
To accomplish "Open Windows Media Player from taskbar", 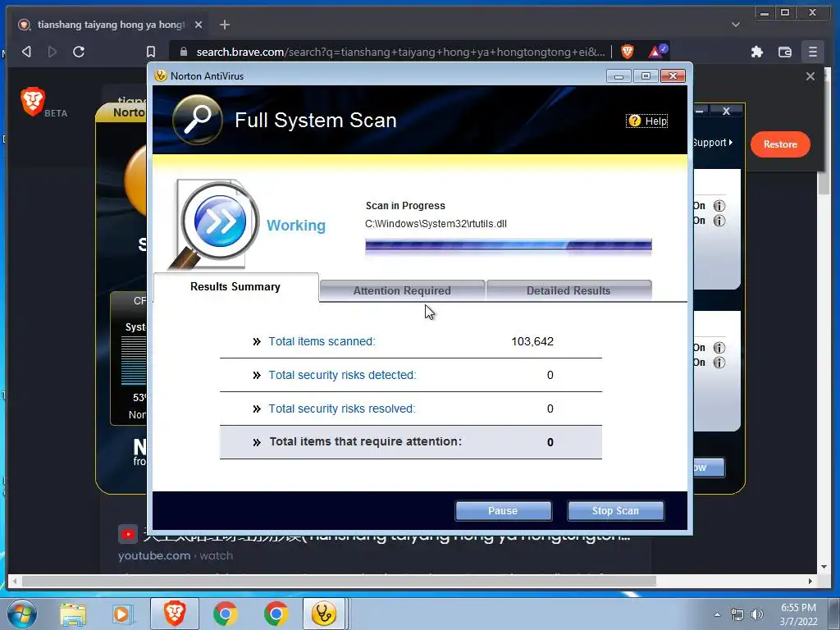I will pos(121,614).
